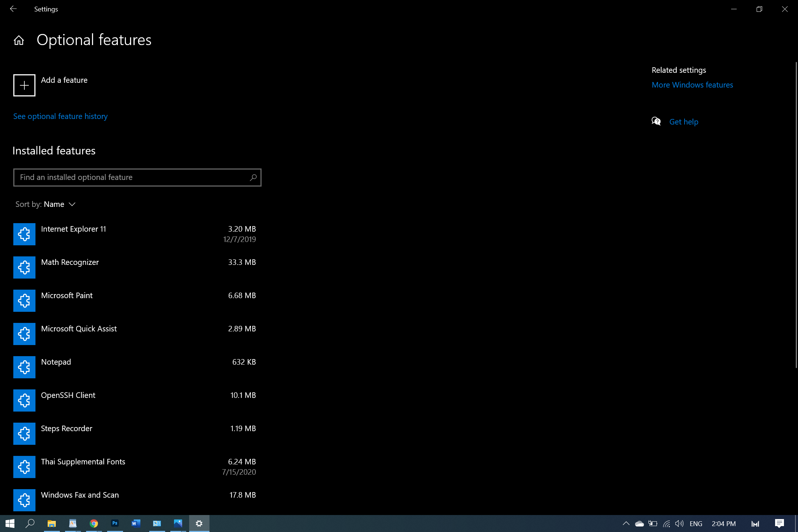Screen dimensions: 798x532
Task: Click the Microsoft Quick Assist puzzle icon
Action: click(x=24, y=334)
